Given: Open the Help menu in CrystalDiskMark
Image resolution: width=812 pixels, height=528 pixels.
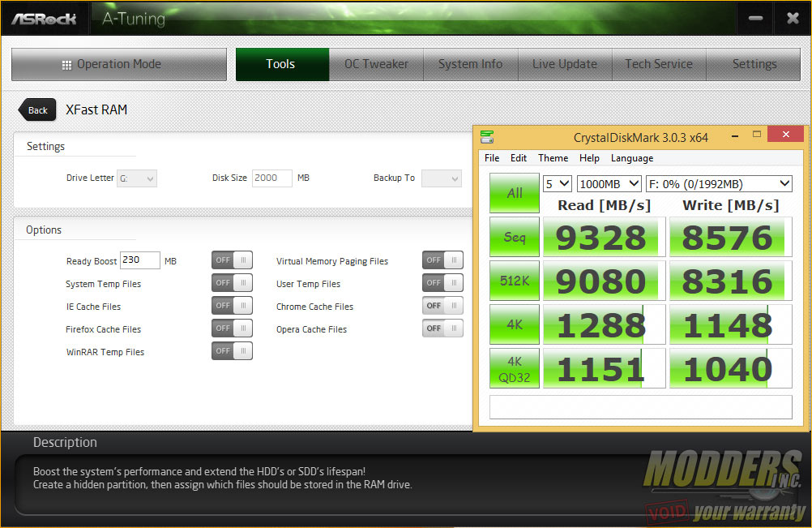Looking at the screenshot, I should coord(589,158).
